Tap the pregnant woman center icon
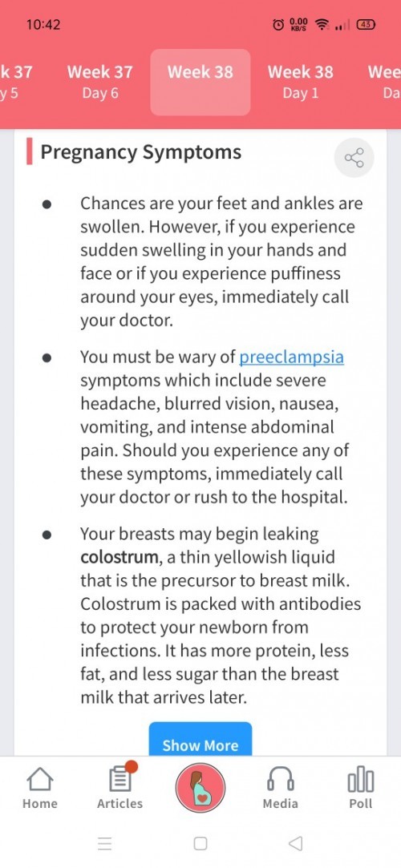 point(200,787)
